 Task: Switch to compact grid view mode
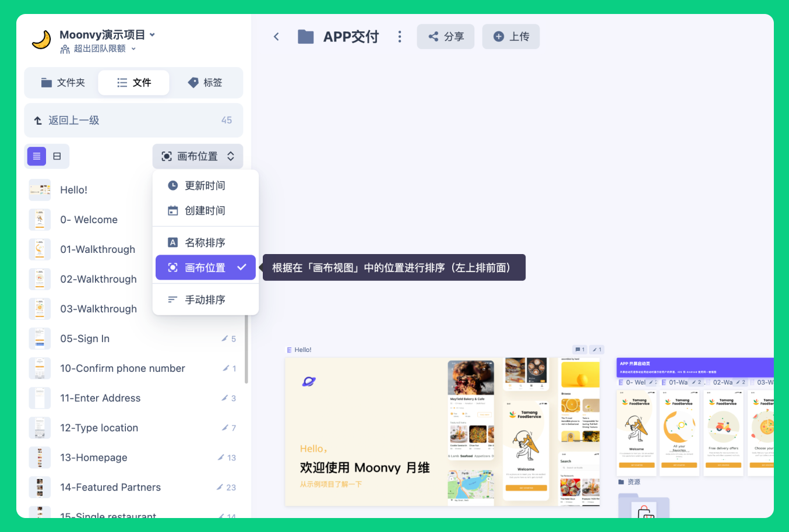coord(57,156)
